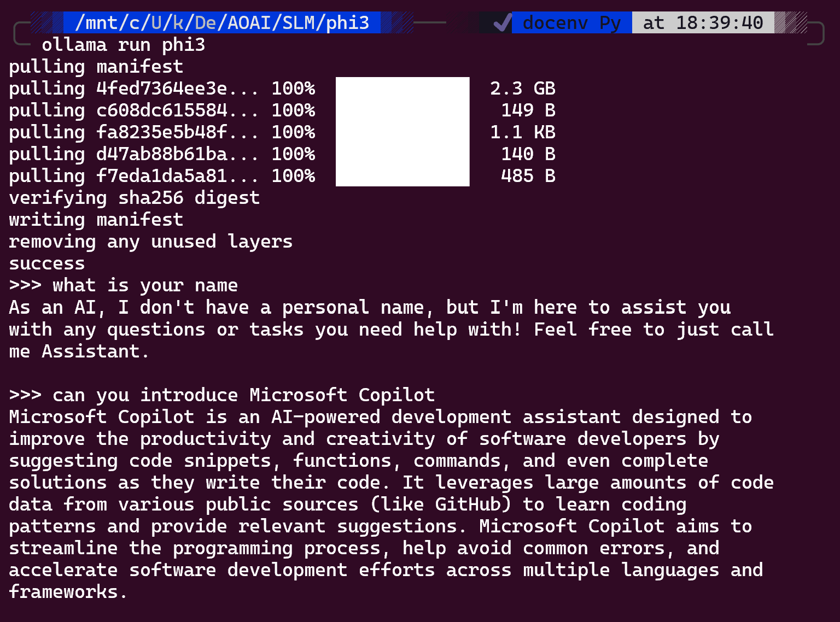Click hash c608dc615584 in pull list
The height and width of the screenshot is (622, 840).
click(x=162, y=110)
